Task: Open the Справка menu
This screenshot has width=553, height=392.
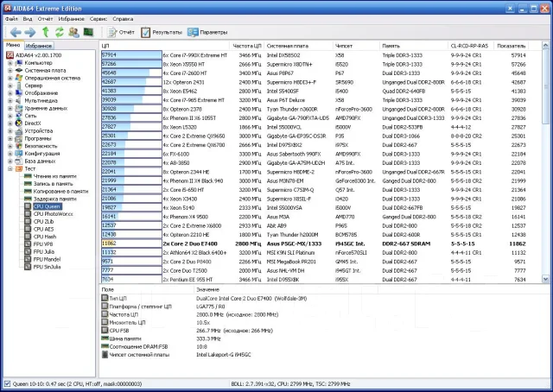Action: [123, 19]
